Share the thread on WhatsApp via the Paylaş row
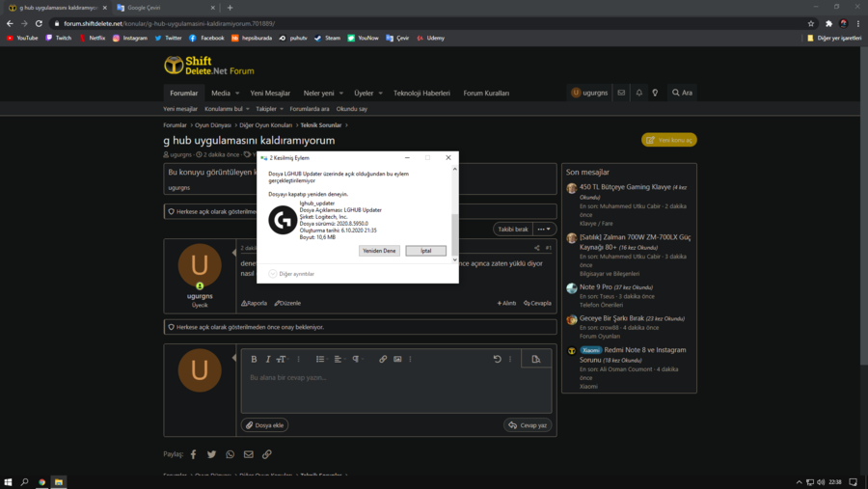This screenshot has height=489, width=868. [x=230, y=454]
